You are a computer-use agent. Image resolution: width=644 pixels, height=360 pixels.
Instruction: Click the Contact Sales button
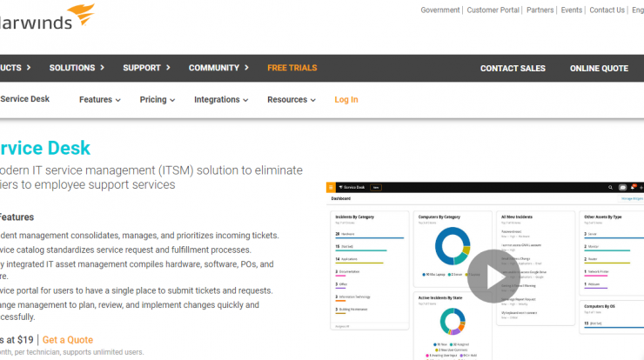point(513,69)
